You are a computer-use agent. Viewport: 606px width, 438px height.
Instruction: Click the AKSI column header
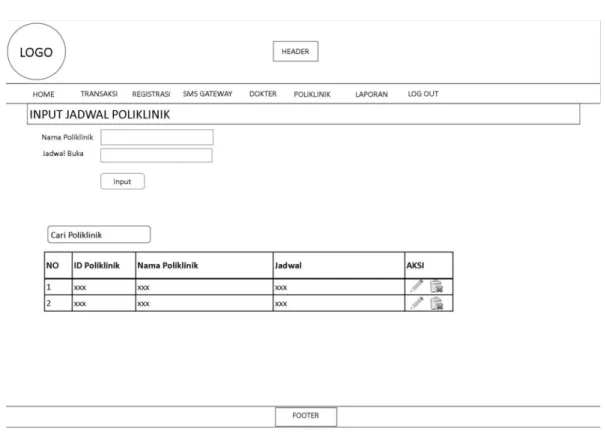(x=429, y=265)
